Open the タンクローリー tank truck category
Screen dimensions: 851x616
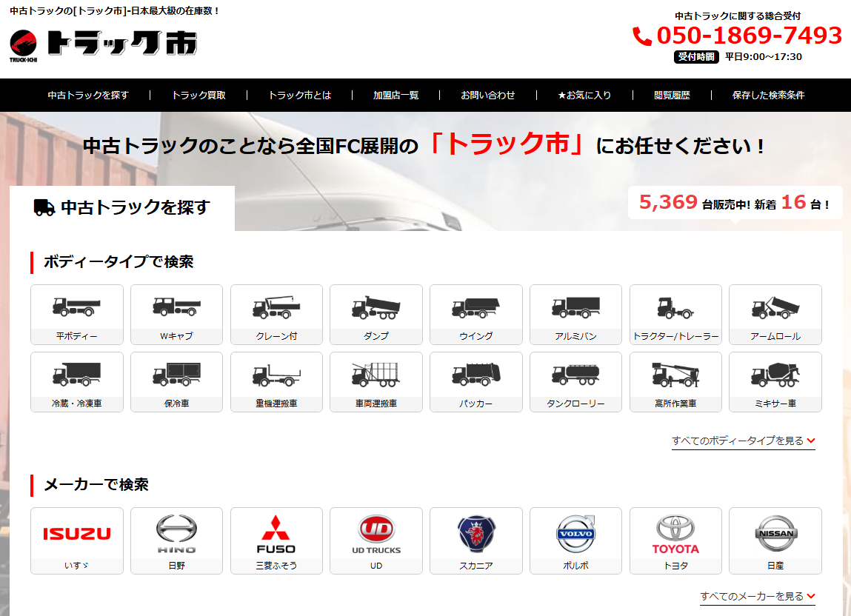pos(575,382)
